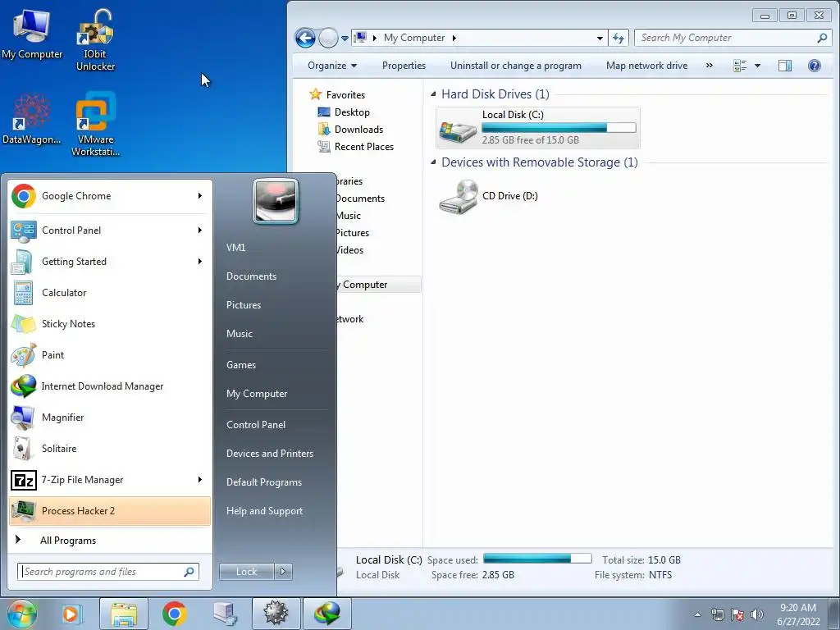Open Devices and Printers

coord(269,454)
